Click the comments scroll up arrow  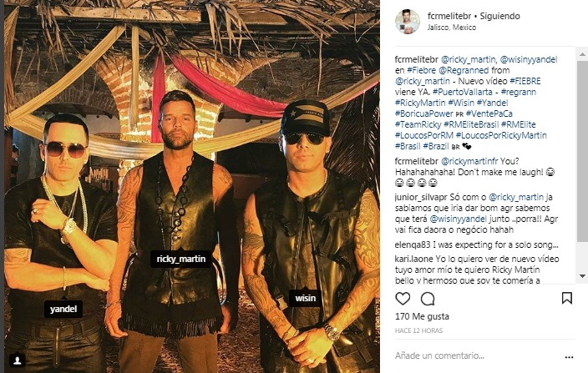(x=582, y=55)
